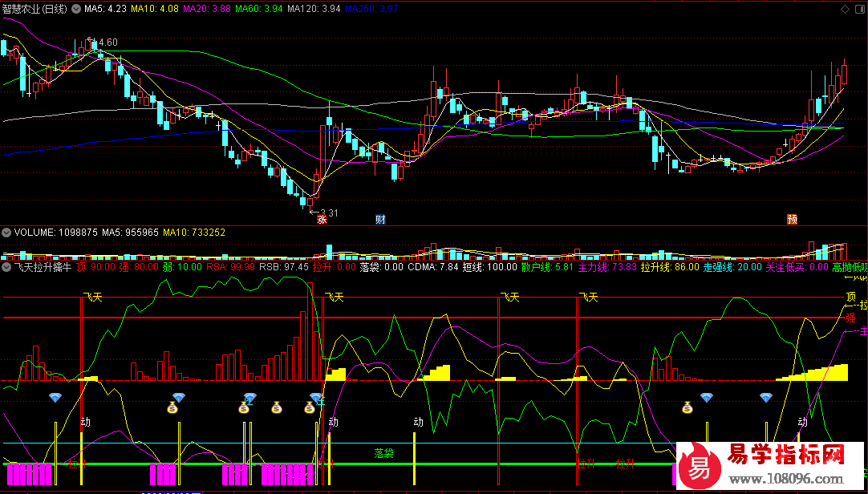Screen dimensions: 868x494
Task: Open the 飞天拉升擒牛 indicator dropdown arrow
Action: 6,268
